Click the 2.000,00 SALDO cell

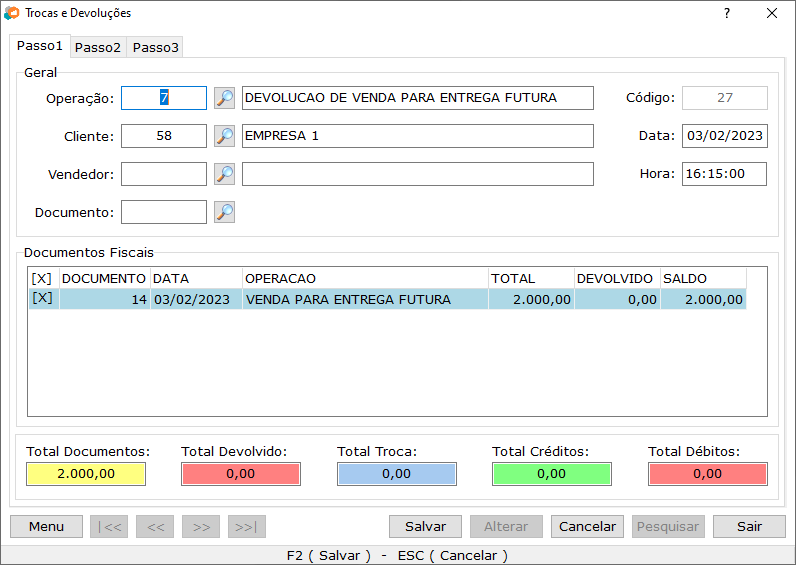(704, 300)
